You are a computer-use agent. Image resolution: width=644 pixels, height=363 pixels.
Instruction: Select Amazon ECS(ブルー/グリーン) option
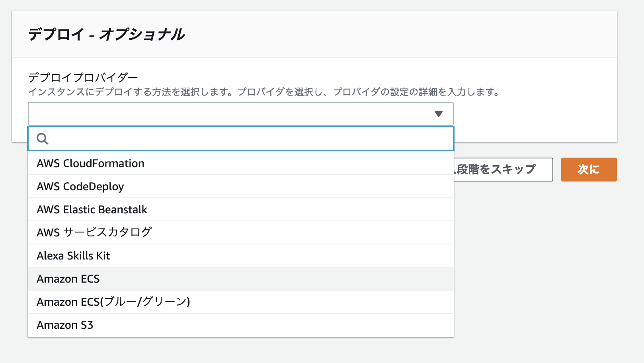pyautogui.click(x=241, y=302)
